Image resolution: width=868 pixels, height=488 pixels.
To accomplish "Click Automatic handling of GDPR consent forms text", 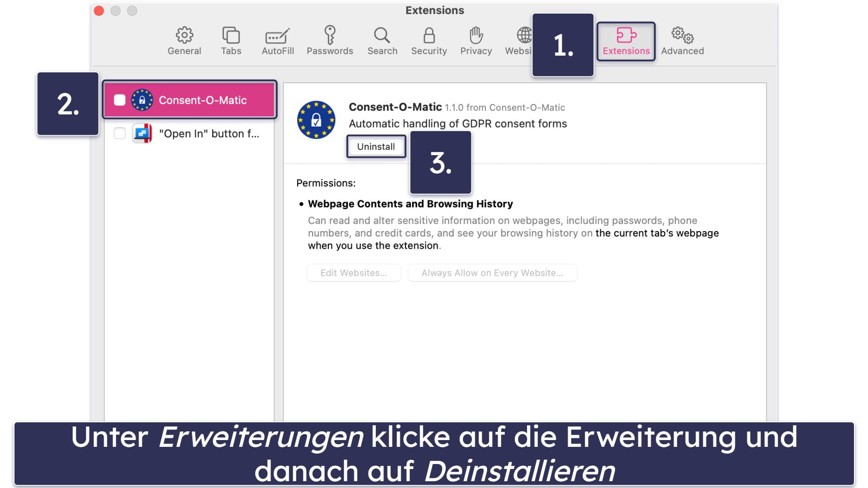I will (x=458, y=124).
